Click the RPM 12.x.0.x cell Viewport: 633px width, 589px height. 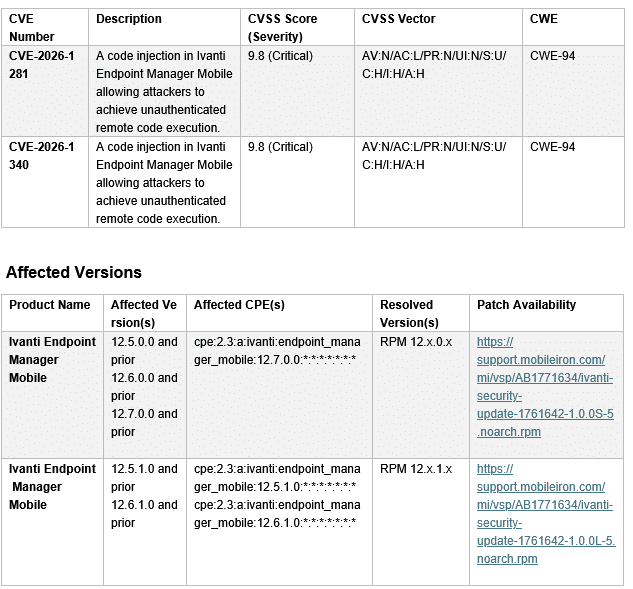point(416,342)
